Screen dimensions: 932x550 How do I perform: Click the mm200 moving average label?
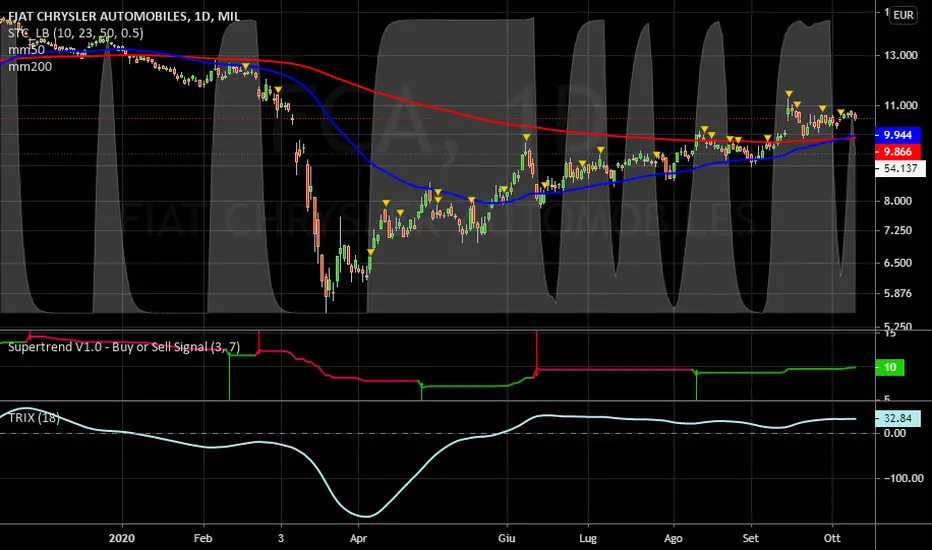coord(30,67)
